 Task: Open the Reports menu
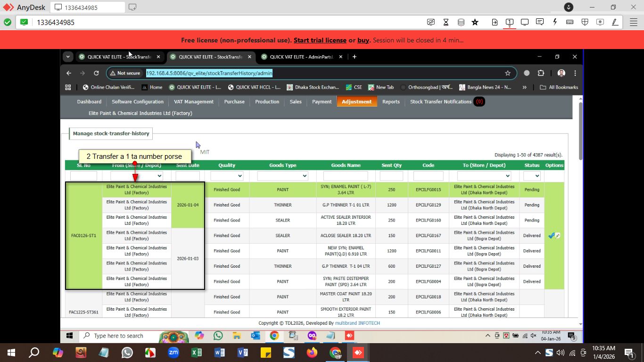(x=391, y=102)
